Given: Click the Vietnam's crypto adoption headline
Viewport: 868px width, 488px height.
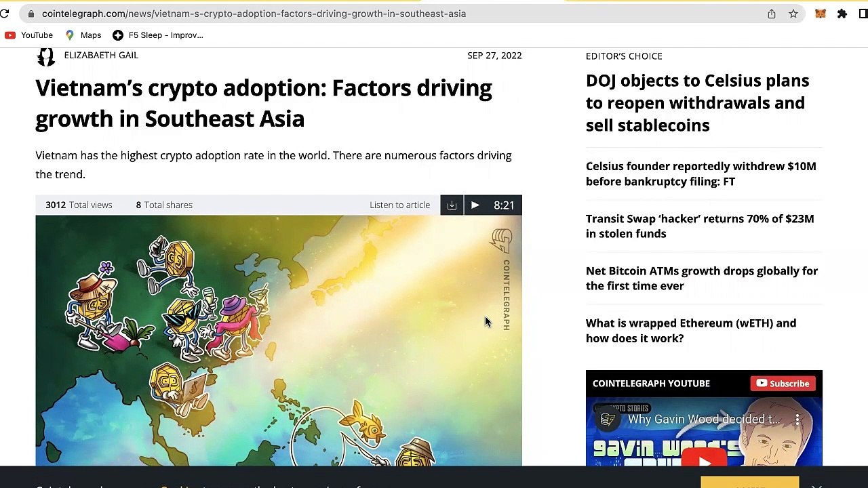Looking at the screenshot, I should (264, 103).
